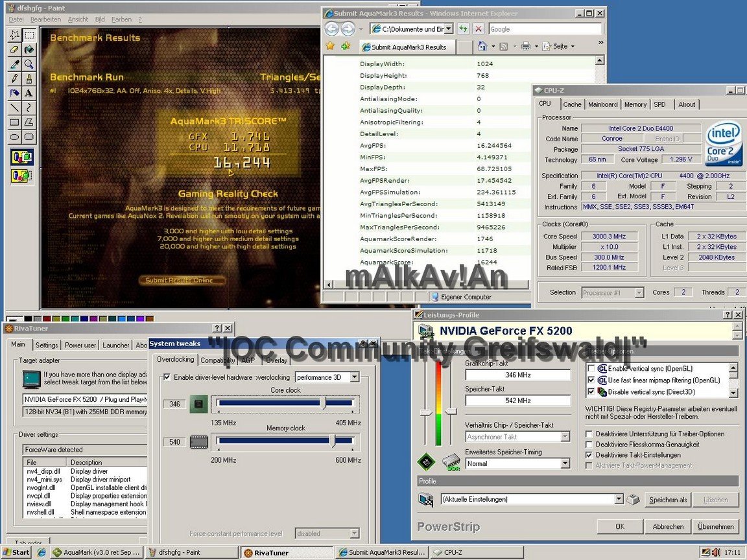Toggle Enable driver-level hardware overclocking checkbox
This screenshot has height=560, width=747.
click(x=167, y=377)
